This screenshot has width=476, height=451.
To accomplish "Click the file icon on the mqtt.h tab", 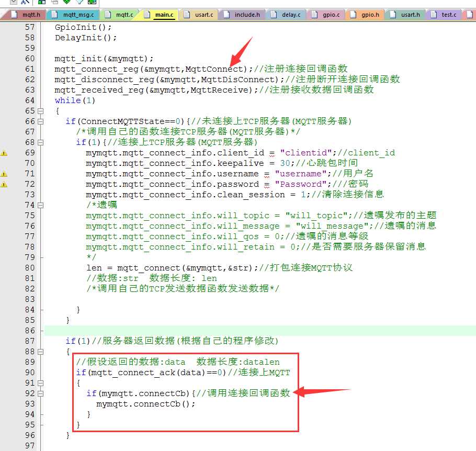I will [14, 15].
